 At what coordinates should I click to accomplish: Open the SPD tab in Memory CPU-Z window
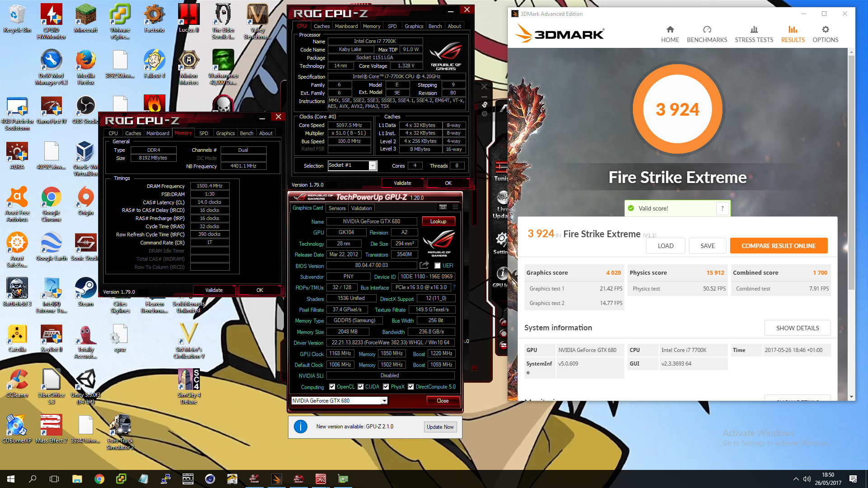coord(204,133)
